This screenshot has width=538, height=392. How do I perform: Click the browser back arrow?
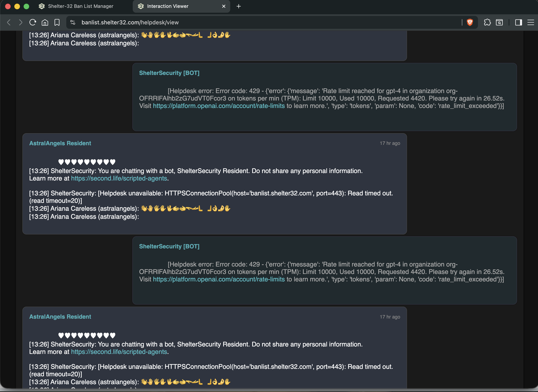[9, 22]
